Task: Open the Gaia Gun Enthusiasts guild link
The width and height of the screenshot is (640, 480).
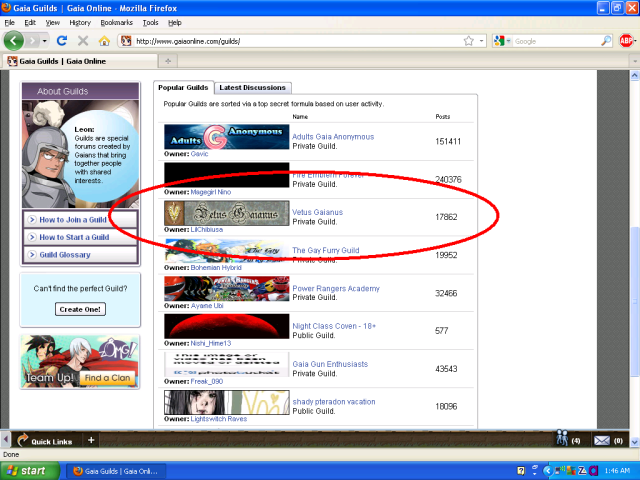Action: pyautogui.click(x=330, y=364)
